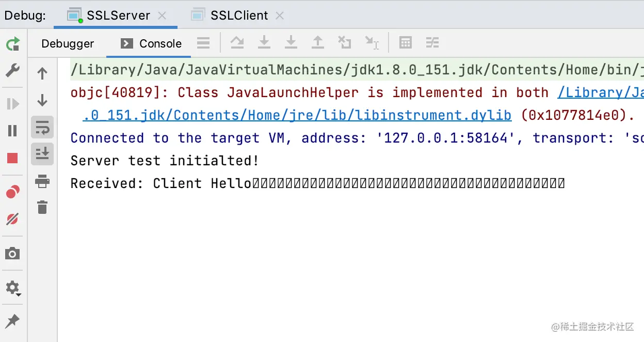
Task: Toggle soft-wrap in the console
Action: click(42, 127)
